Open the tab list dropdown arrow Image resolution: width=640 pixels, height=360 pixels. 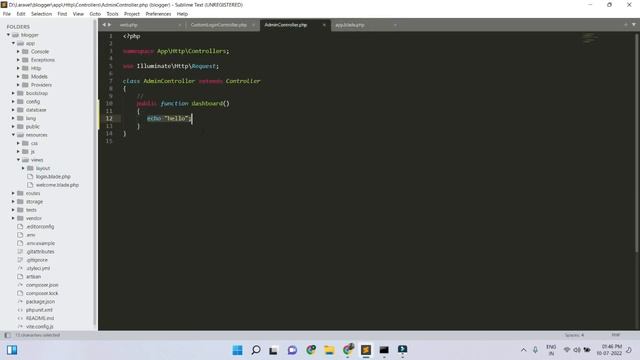click(x=634, y=25)
